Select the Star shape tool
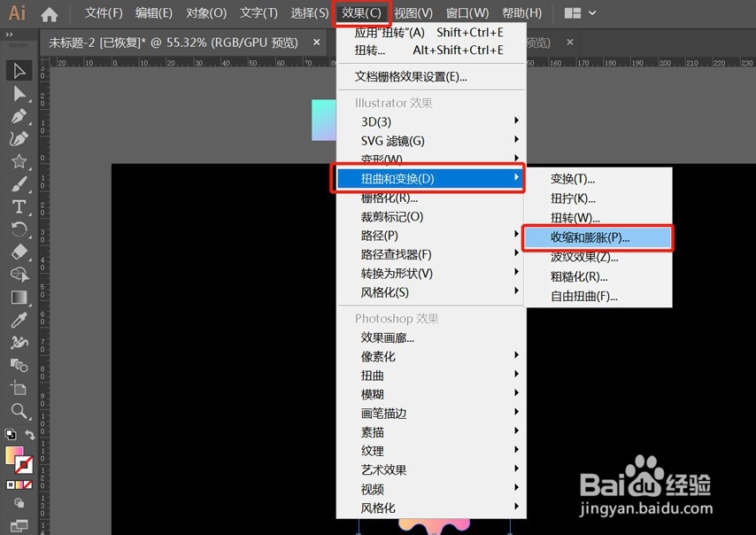The height and width of the screenshot is (535, 756). tap(19, 161)
